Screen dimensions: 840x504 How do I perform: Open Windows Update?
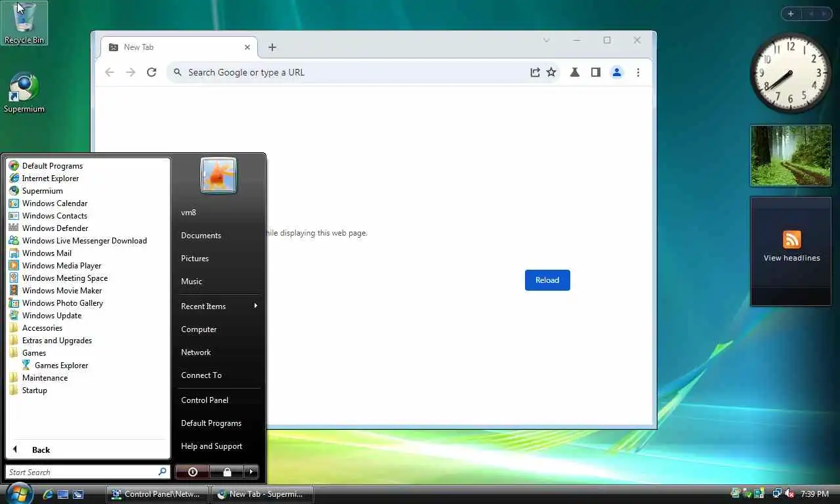[45, 316]
